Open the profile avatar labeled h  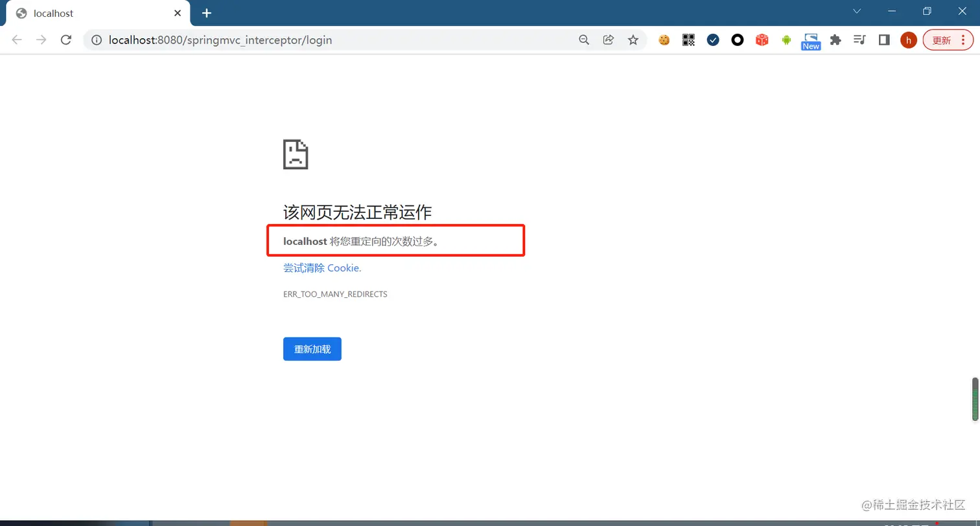tap(909, 40)
